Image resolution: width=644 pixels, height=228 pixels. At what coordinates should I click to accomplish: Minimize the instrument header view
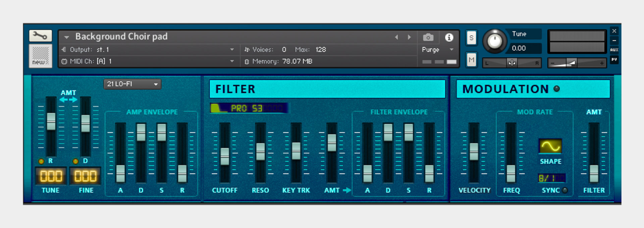(614, 40)
